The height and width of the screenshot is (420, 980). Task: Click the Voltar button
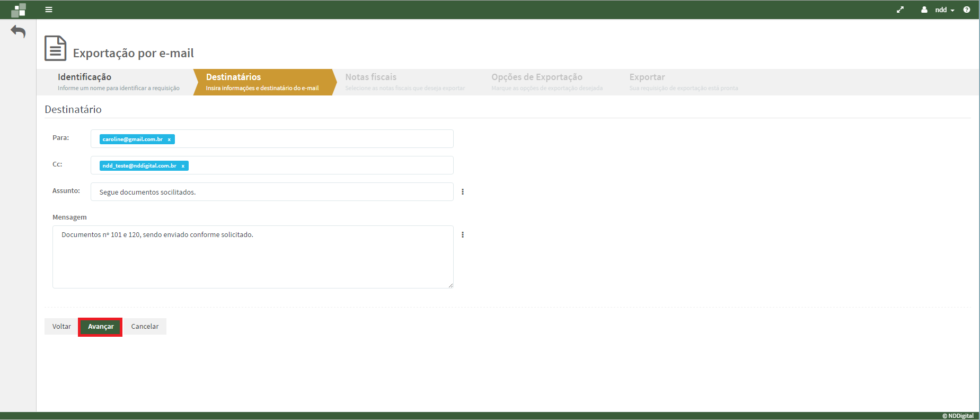tap(61, 327)
